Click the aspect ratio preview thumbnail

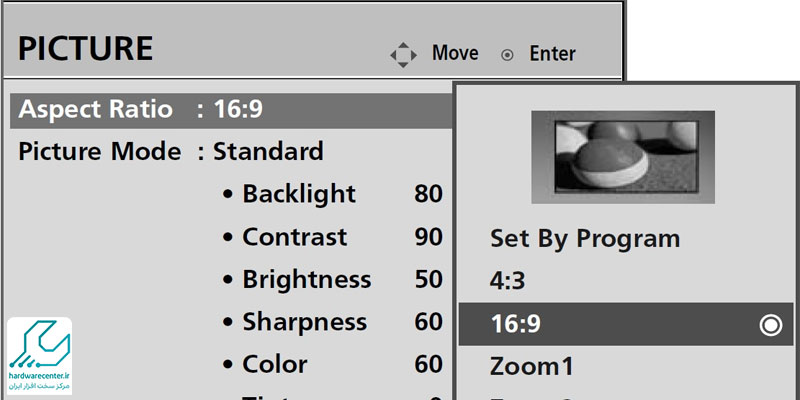[x=622, y=151]
